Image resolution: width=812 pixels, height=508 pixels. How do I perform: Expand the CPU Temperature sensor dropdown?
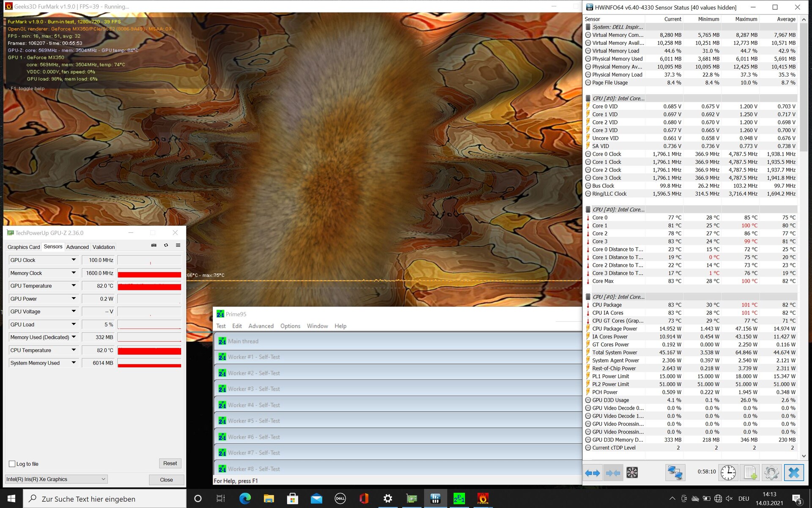click(x=74, y=350)
